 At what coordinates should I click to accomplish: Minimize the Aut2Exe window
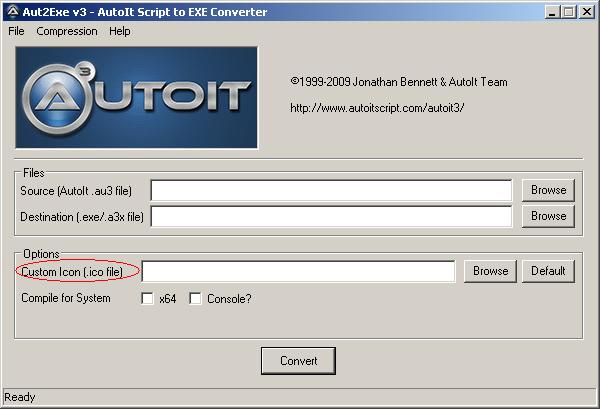549,12
